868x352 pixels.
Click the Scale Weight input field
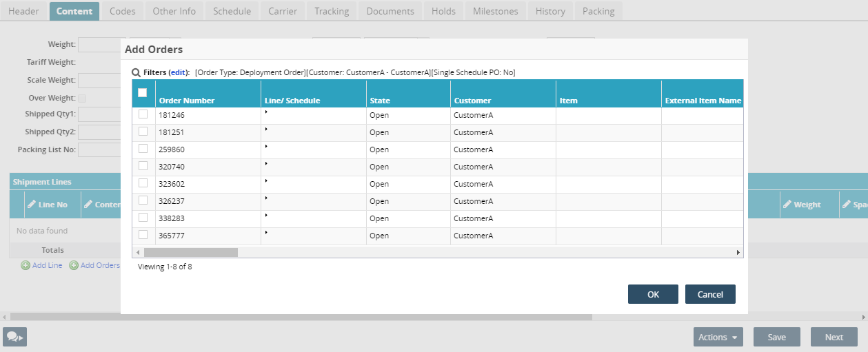coord(99,81)
